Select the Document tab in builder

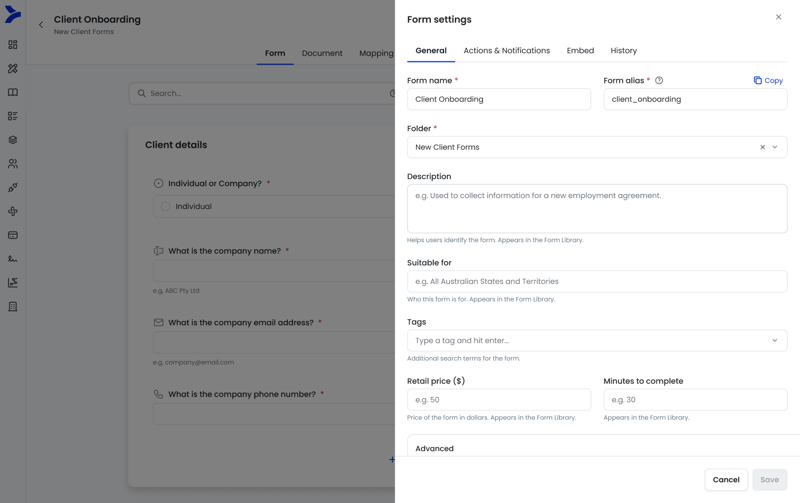[322, 53]
